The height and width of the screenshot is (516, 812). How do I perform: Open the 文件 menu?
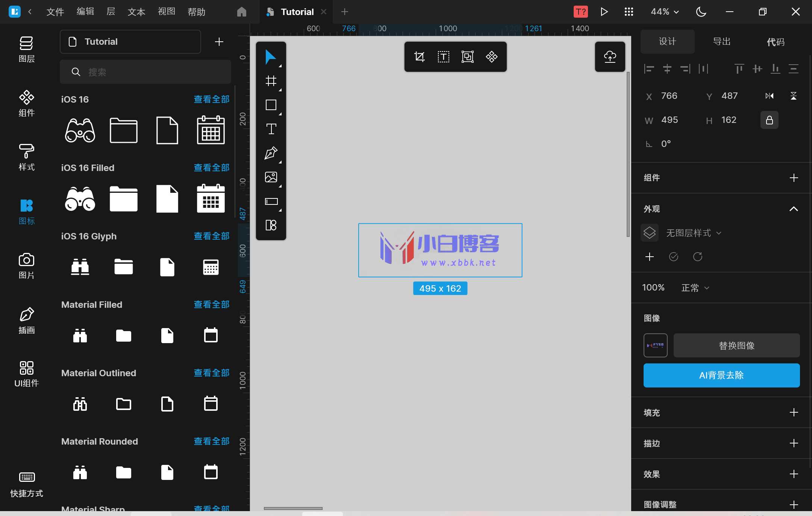pos(55,12)
